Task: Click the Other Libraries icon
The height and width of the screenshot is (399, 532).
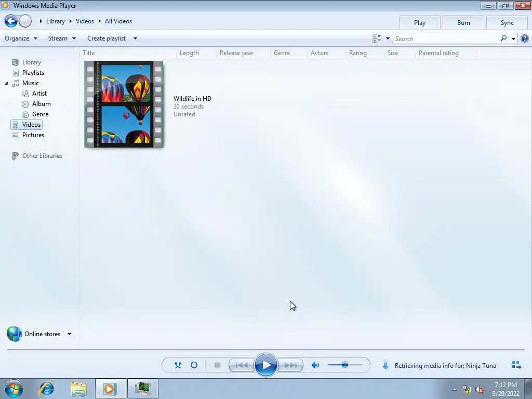Action: click(x=15, y=156)
